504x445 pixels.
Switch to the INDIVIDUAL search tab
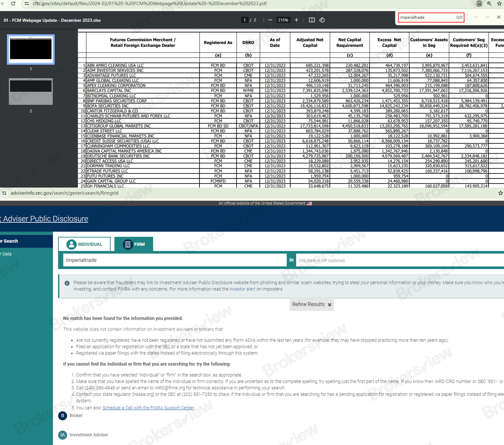tap(84, 244)
